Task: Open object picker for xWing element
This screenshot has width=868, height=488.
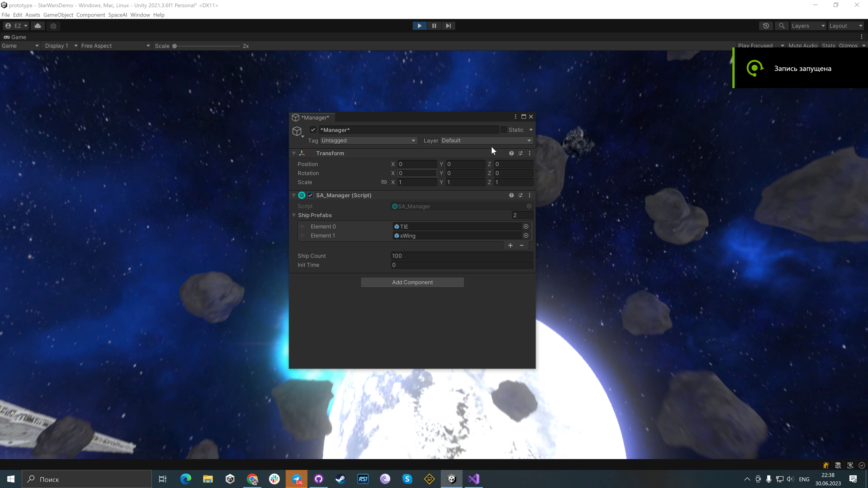Action: tap(526, 235)
